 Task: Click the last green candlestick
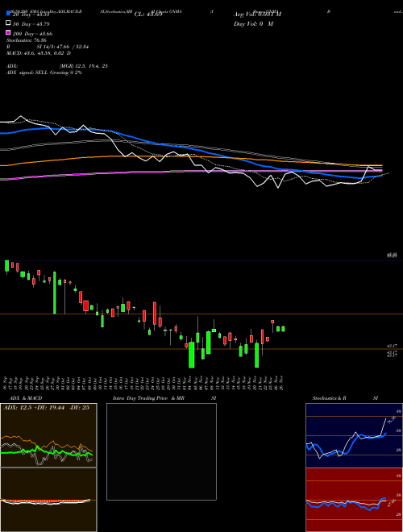[x=283, y=328]
